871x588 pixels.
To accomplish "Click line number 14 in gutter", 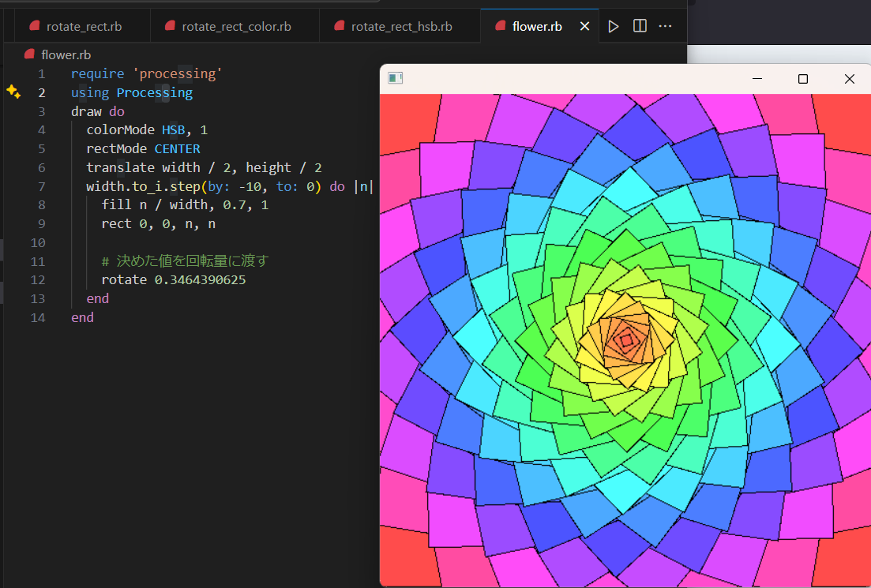I will pyautogui.click(x=38, y=317).
